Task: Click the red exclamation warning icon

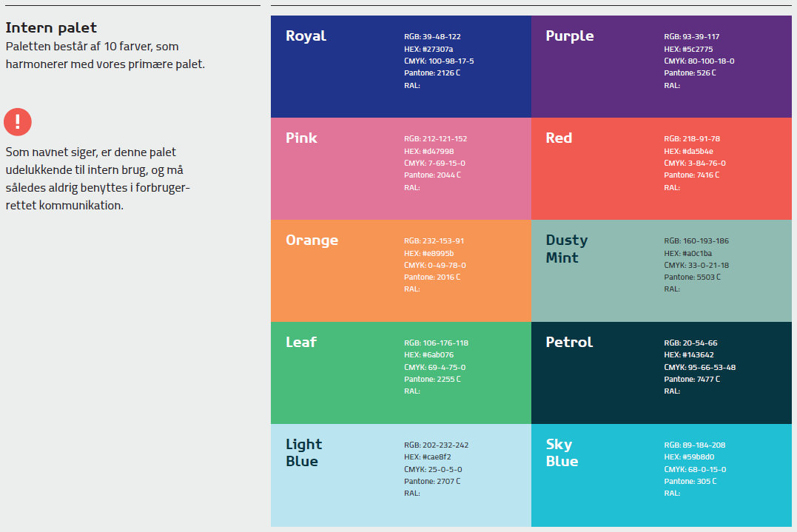Action: tap(18, 122)
